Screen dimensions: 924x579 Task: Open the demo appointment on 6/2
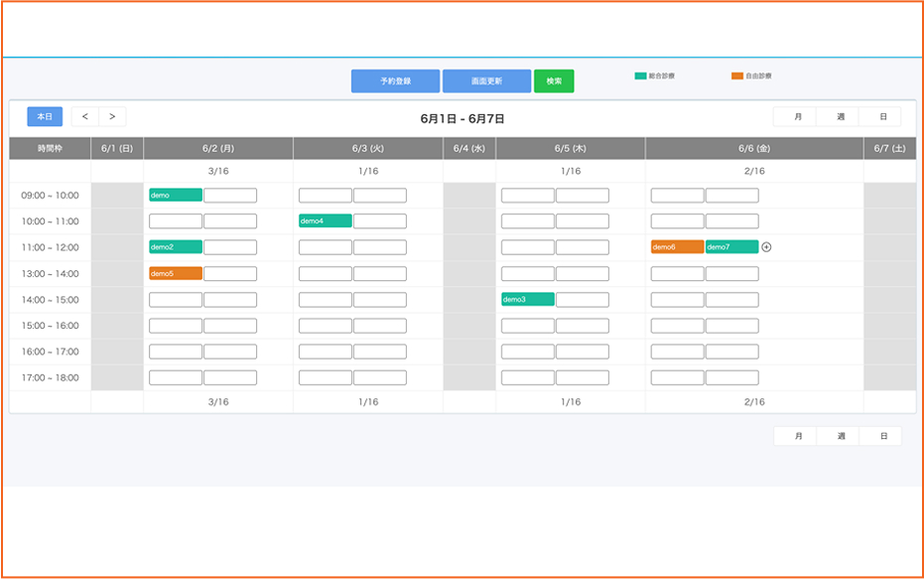[x=176, y=196]
